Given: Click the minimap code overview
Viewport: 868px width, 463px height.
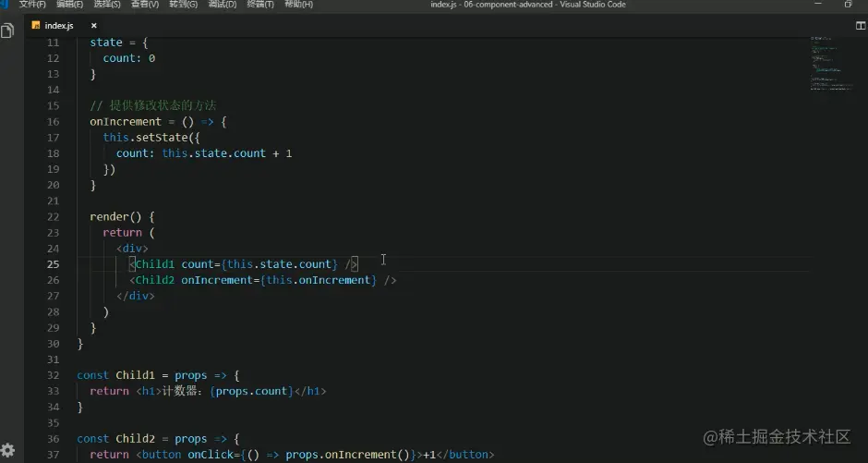Looking at the screenshot, I should pos(831,64).
